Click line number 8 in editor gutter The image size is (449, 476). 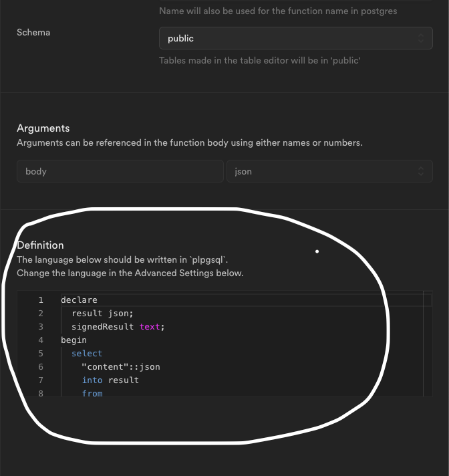click(x=41, y=394)
